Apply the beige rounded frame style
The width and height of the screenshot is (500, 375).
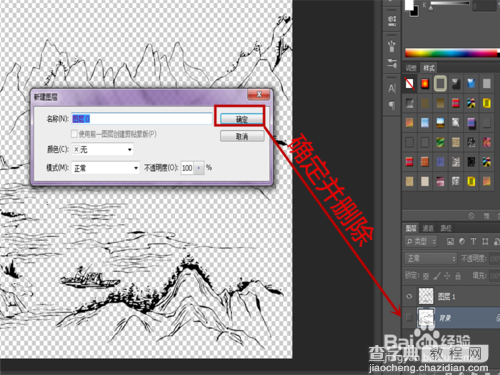440,84
